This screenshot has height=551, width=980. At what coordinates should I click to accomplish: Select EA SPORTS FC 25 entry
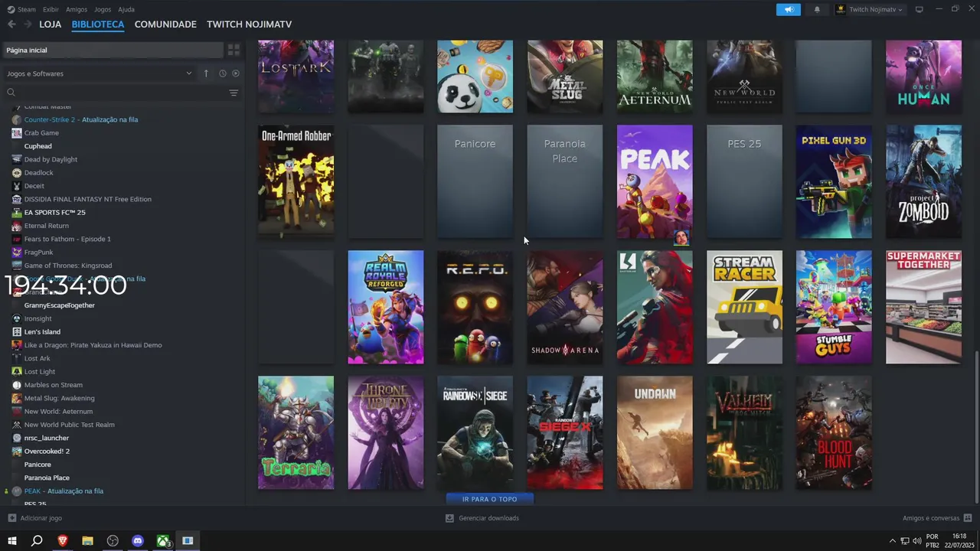click(x=54, y=212)
